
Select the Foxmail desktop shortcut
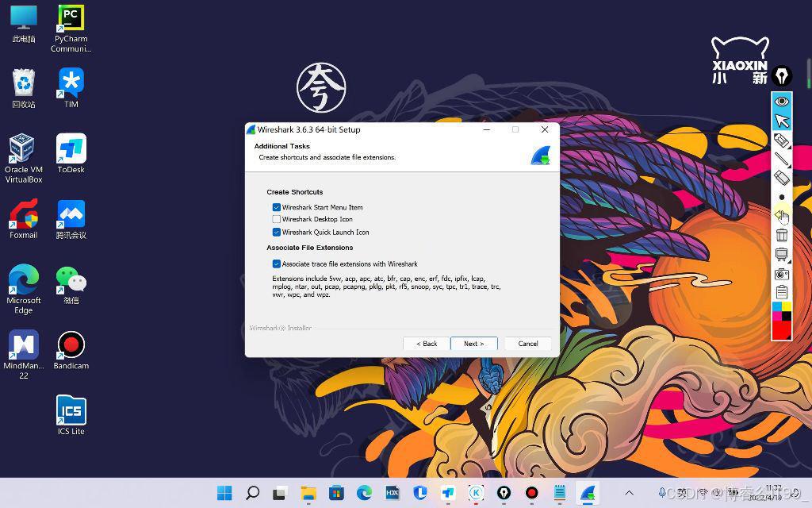click(24, 219)
